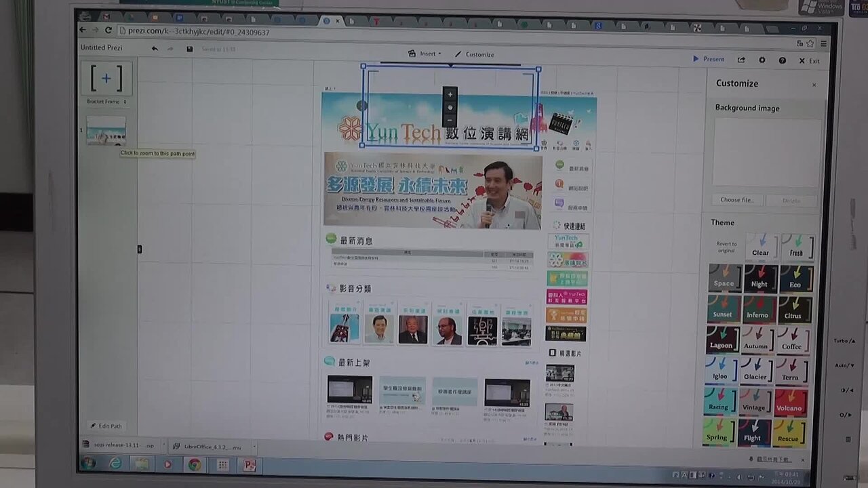
Task: Close the active Chrome tab
Action: [x=338, y=21]
